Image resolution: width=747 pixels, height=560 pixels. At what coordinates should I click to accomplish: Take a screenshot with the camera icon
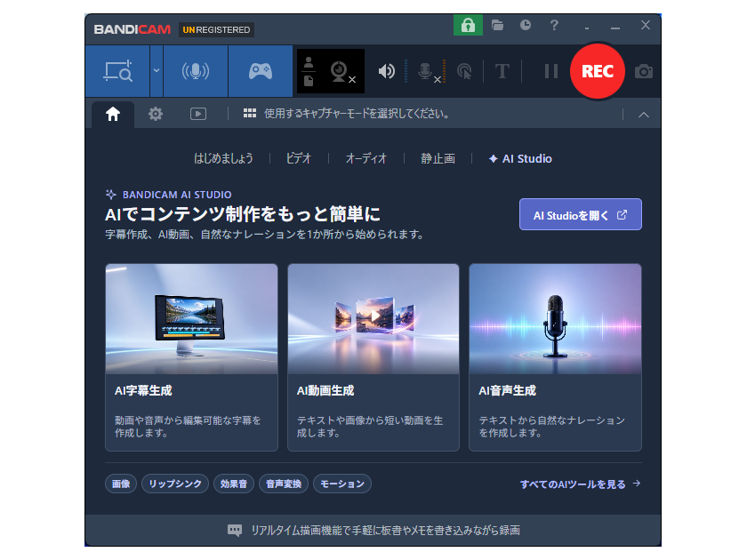coord(643,71)
